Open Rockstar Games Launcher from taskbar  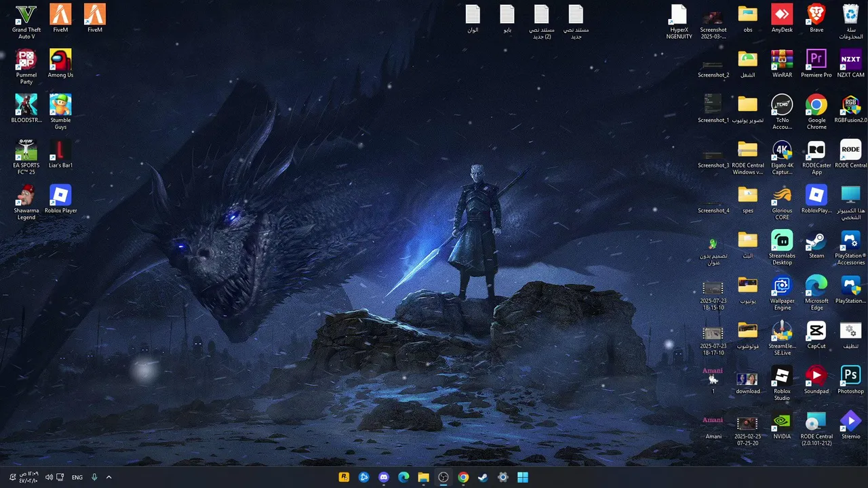coord(344,477)
